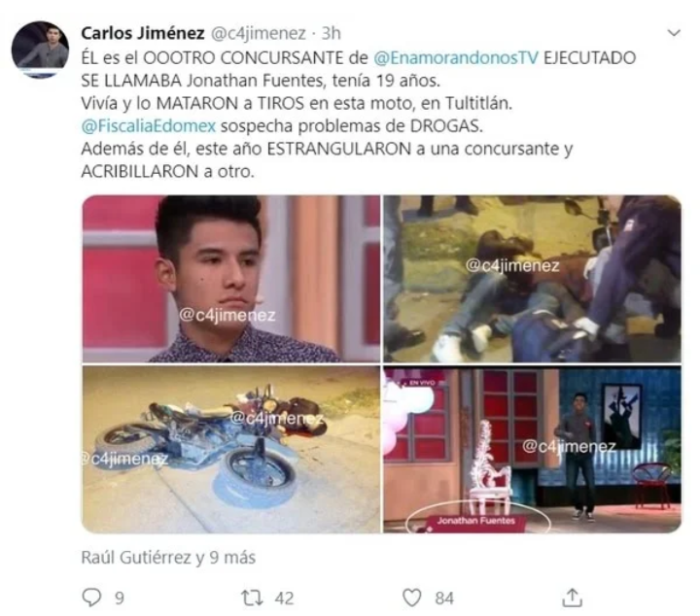700x616 pixels.
Task: Click the retweet count 42
Action: 284,599
